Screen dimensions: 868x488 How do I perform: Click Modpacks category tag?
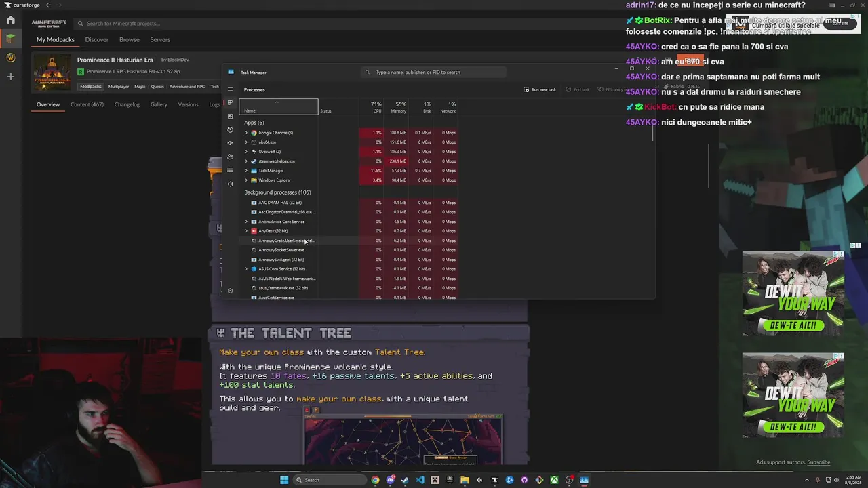91,87
